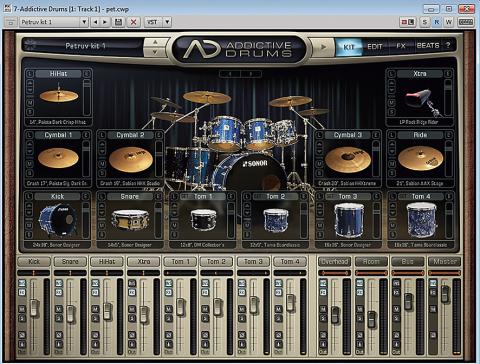Mute the Kick mixer channel
The image size is (480, 364).
tap(22, 309)
